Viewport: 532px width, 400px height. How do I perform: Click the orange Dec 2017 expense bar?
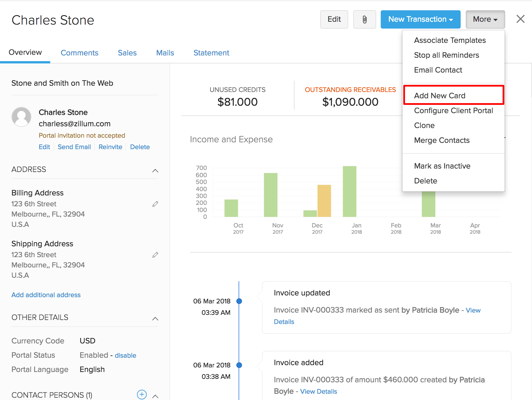pos(324,201)
